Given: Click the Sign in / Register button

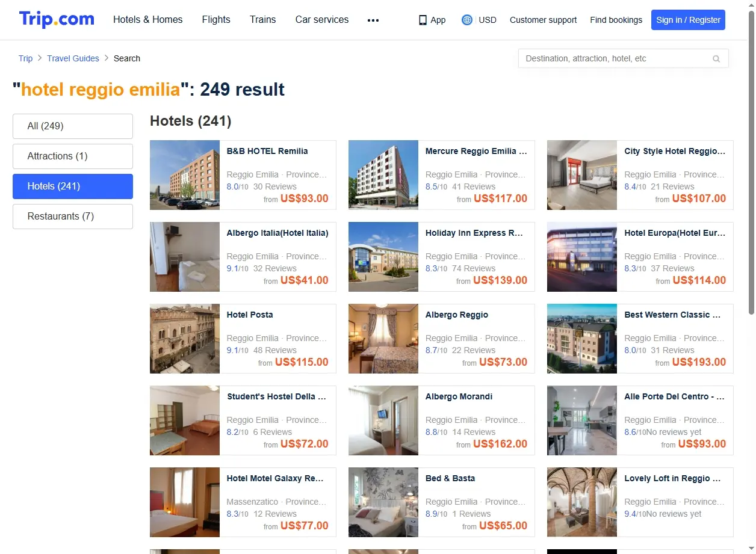Looking at the screenshot, I should pos(688,20).
